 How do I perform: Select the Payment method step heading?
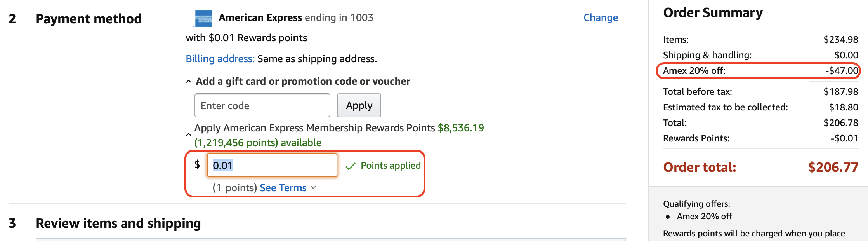(89, 19)
